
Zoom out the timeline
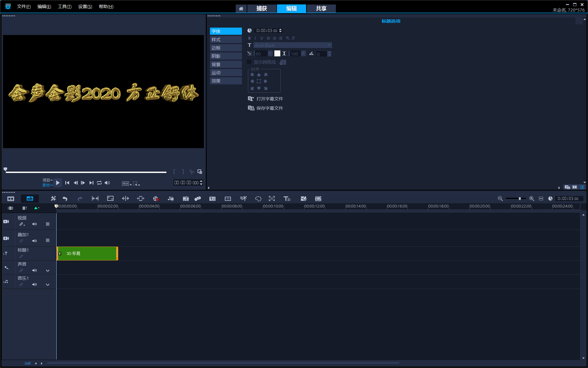pos(500,199)
